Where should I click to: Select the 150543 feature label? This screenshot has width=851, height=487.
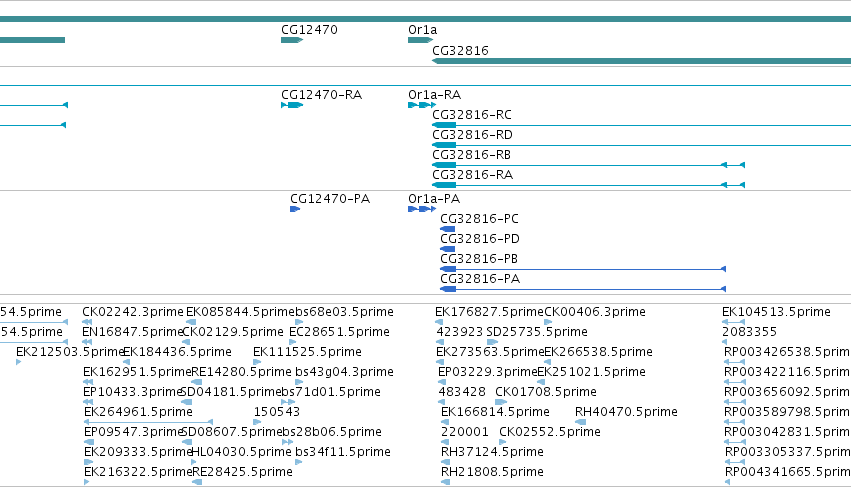pyautogui.click(x=277, y=412)
